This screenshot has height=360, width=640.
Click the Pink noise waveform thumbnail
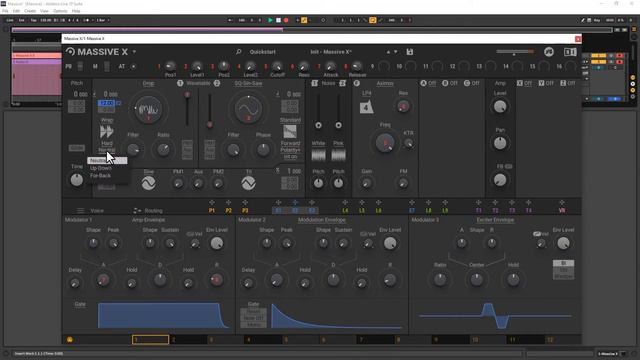tap(338, 155)
